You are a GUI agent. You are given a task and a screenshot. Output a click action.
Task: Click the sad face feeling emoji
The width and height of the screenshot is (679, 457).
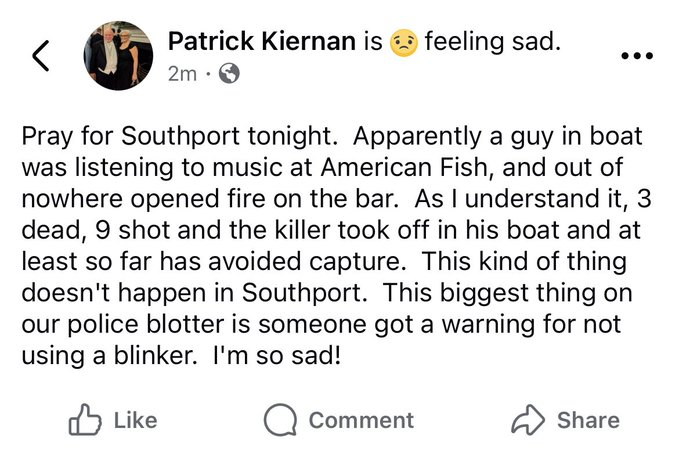404,43
